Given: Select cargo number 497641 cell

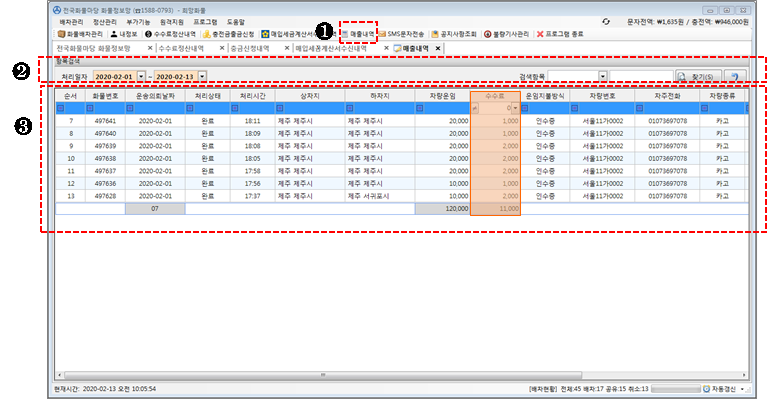Looking at the screenshot, I should 105,121.
